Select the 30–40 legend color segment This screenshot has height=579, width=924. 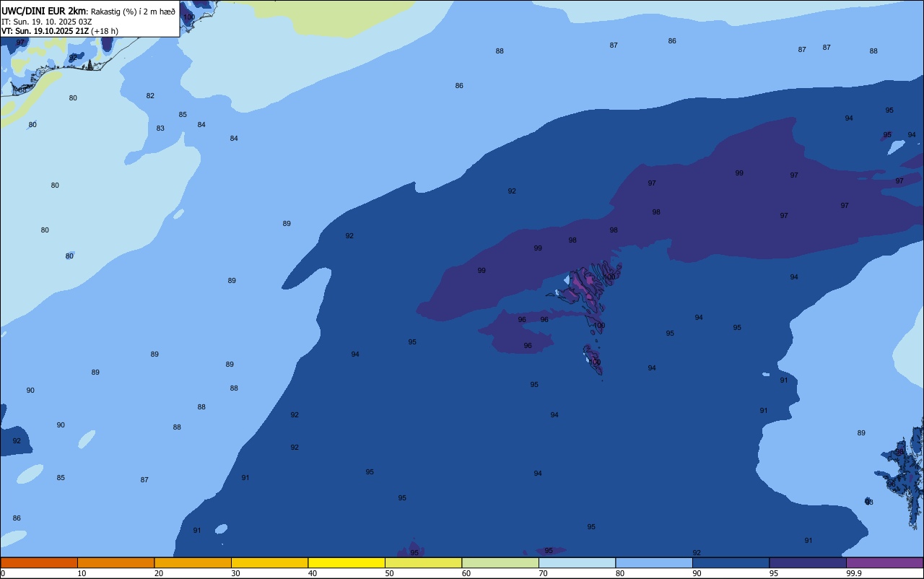click(x=269, y=562)
